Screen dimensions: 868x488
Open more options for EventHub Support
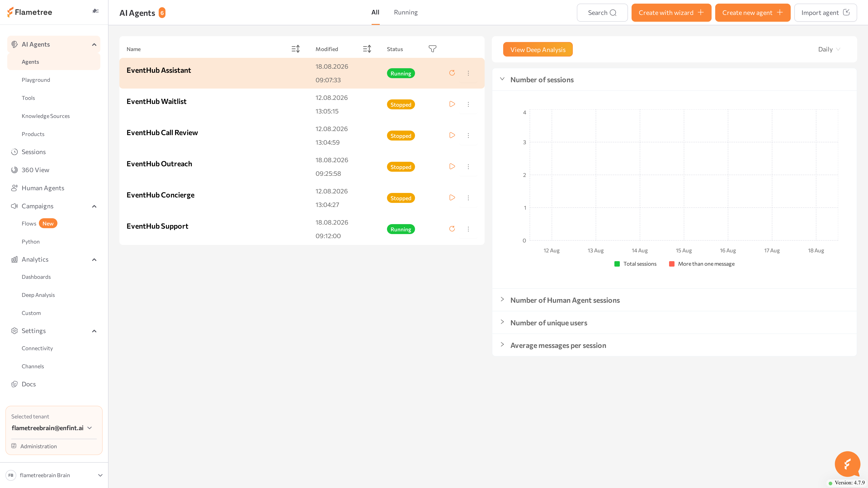(468, 229)
